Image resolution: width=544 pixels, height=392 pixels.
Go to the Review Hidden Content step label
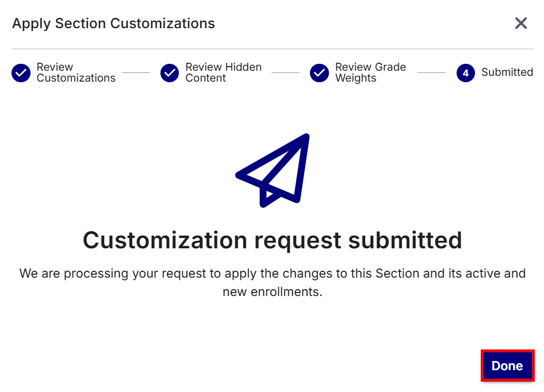tap(224, 72)
